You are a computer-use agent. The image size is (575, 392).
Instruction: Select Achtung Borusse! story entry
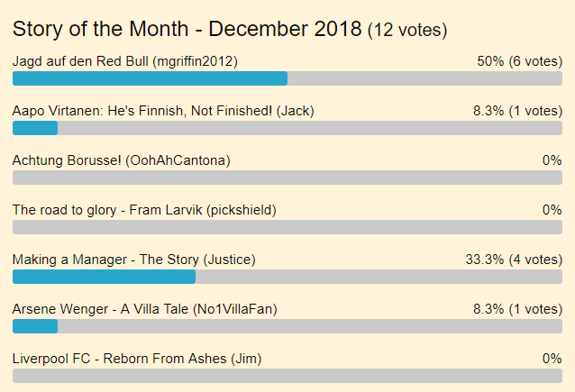tap(122, 160)
